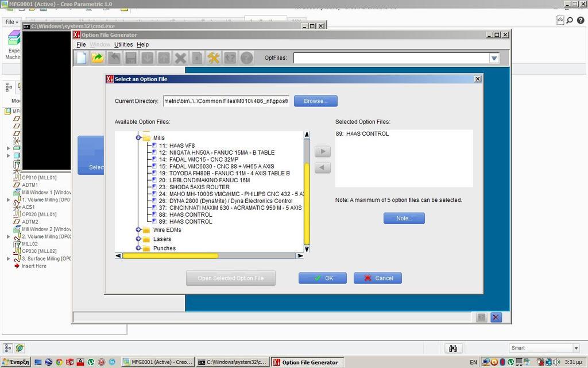Click the grayed Undo arrow toolbar icon
Viewport: 588px width, 368px height.
click(114, 58)
